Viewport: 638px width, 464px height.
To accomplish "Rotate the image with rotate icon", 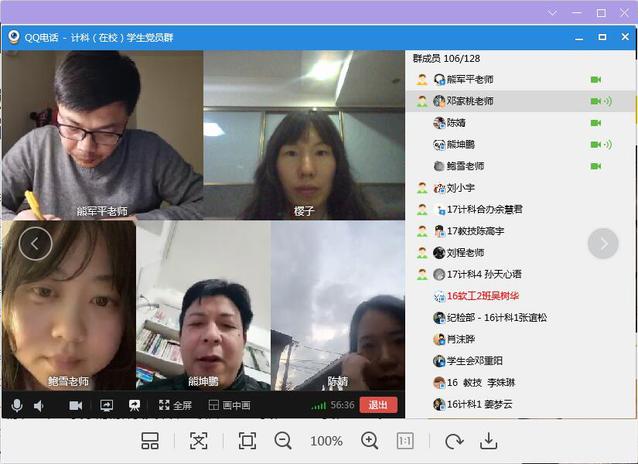I will tap(454, 441).
